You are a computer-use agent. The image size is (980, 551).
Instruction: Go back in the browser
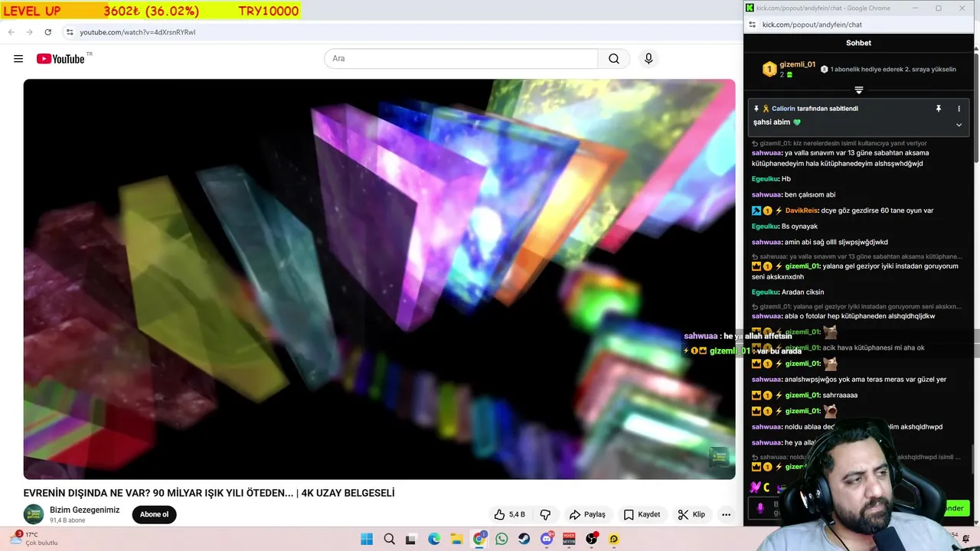11,32
